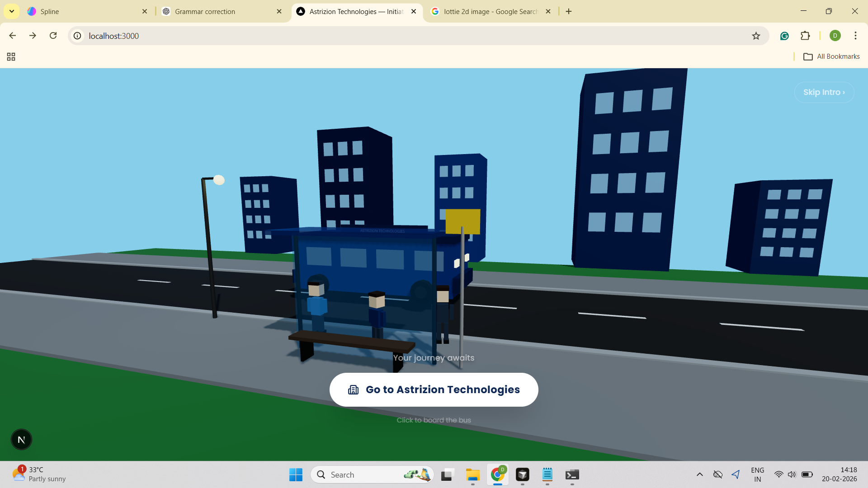The height and width of the screenshot is (488, 868).
Task: Open the Grammarly extension icon
Action: pos(784,36)
